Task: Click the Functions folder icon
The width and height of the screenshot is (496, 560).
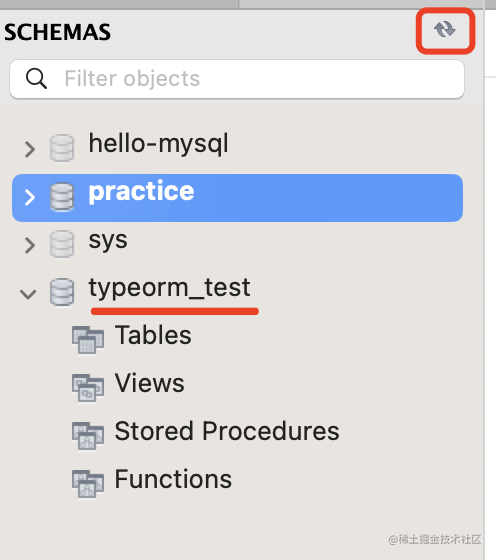Action: point(88,484)
